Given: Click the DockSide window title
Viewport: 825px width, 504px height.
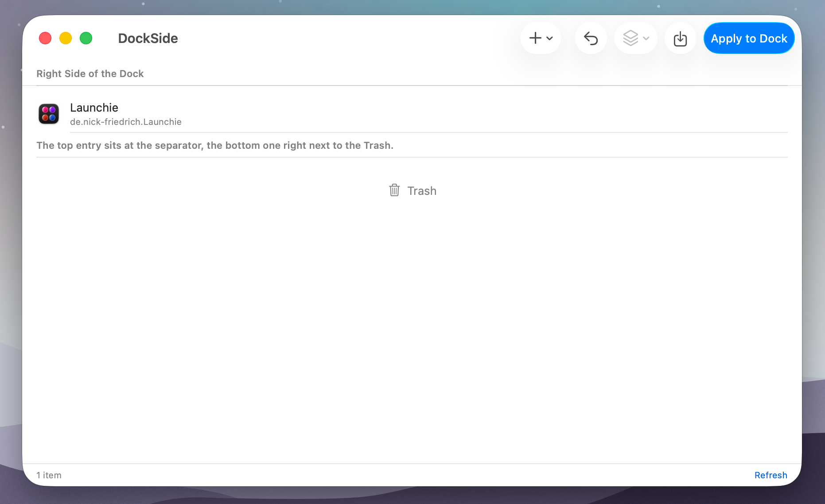Looking at the screenshot, I should [148, 39].
